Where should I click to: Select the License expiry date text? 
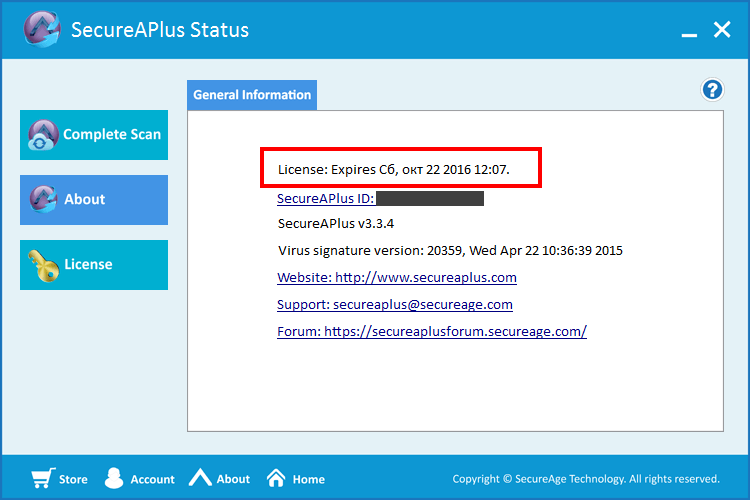394,169
